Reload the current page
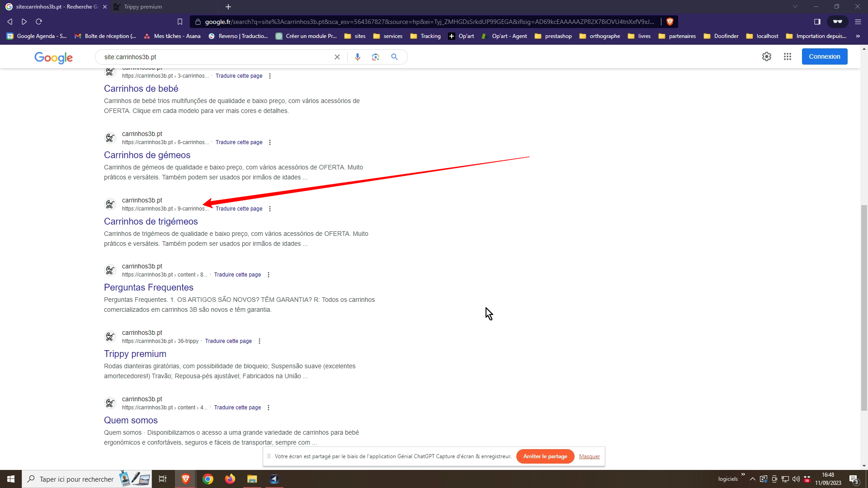 pos(39,22)
